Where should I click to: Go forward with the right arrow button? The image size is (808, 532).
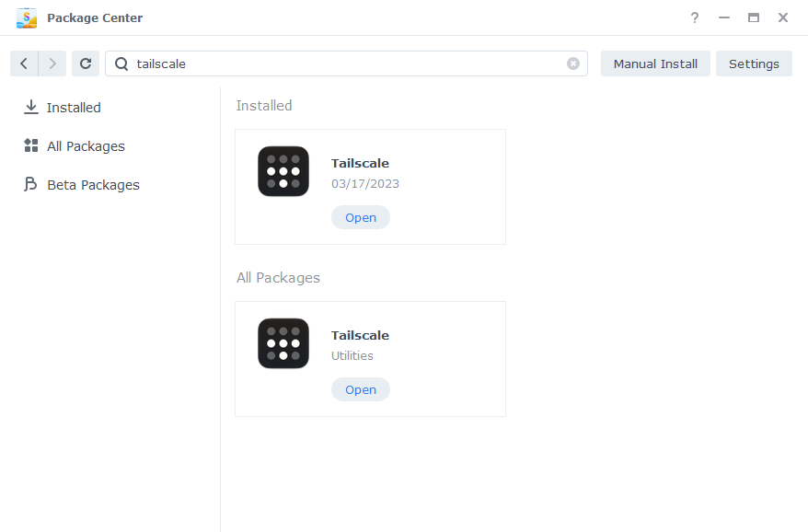coord(52,64)
